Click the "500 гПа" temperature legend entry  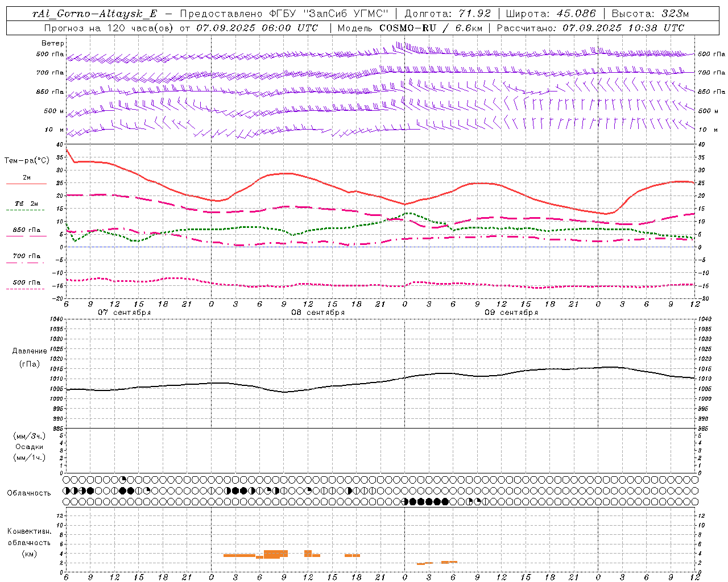(x=26, y=282)
